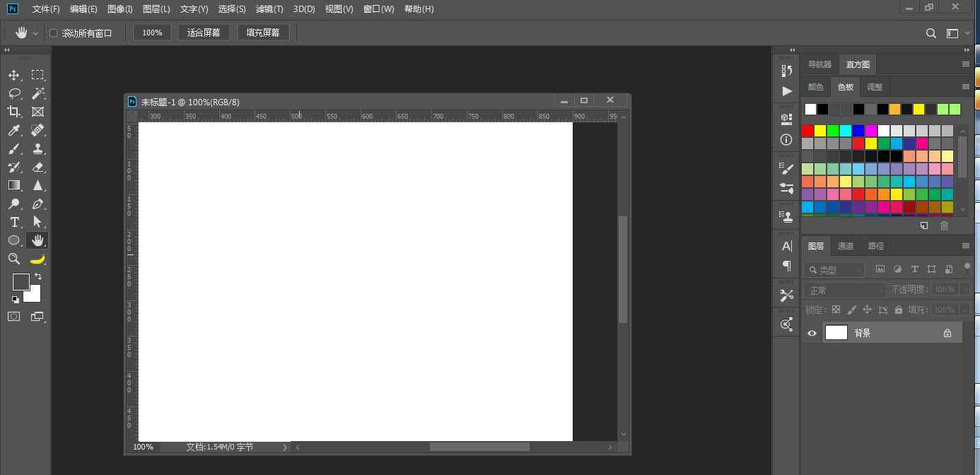Screen dimensions: 980x475
Task: Select the Frame tool
Action: (37, 112)
